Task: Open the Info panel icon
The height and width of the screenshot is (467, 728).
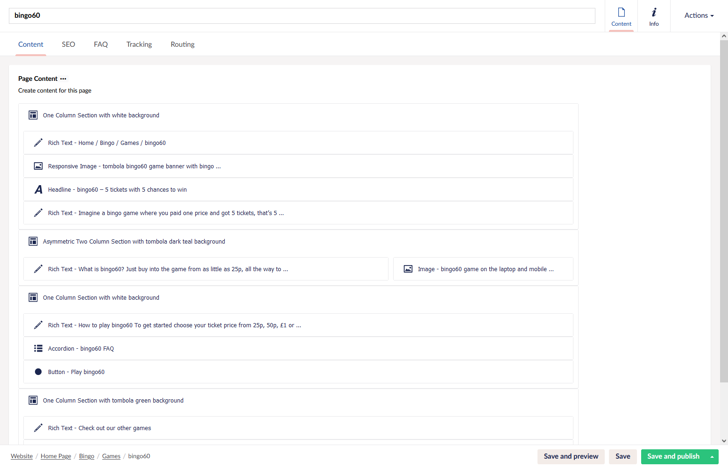Action: pyautogui.click(x=654, y=16)
